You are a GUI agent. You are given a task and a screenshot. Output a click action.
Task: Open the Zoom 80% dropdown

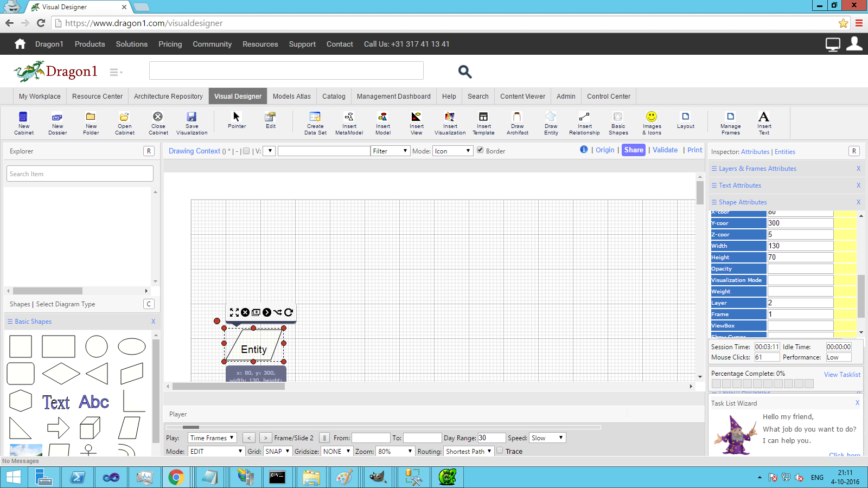tap(395, 451)
